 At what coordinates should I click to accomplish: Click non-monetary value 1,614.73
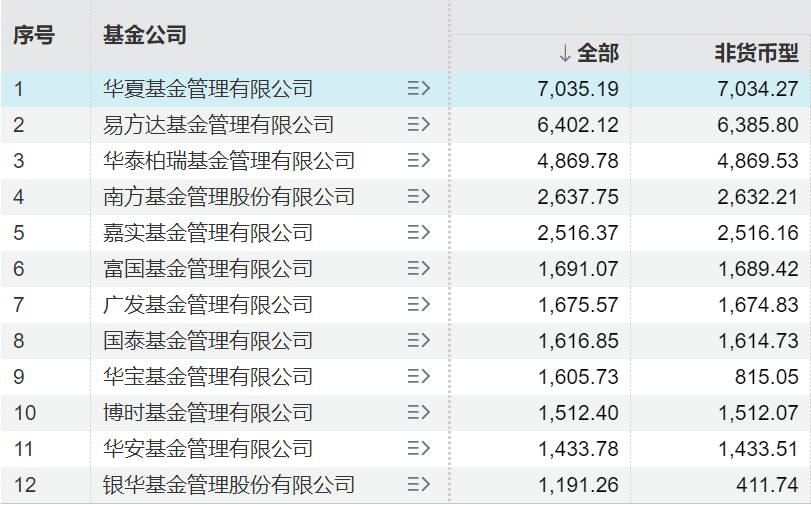[758, 341]
